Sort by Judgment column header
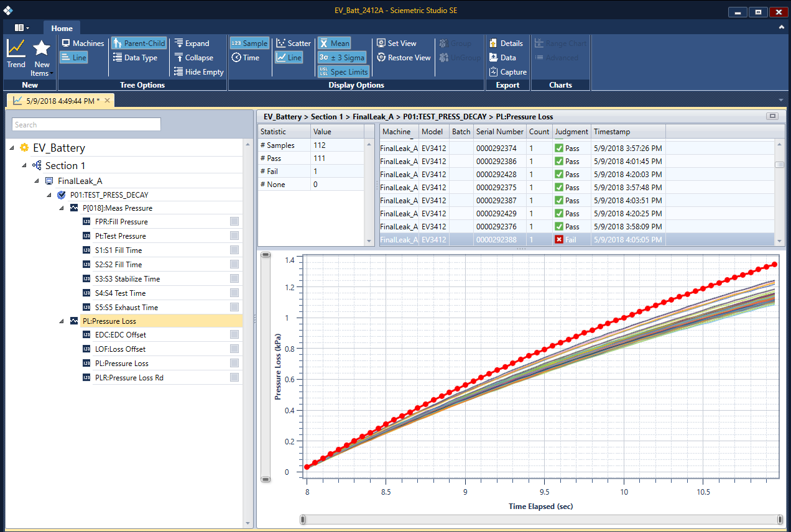Screen dimensions: 791x532 (x=571, y=132)
